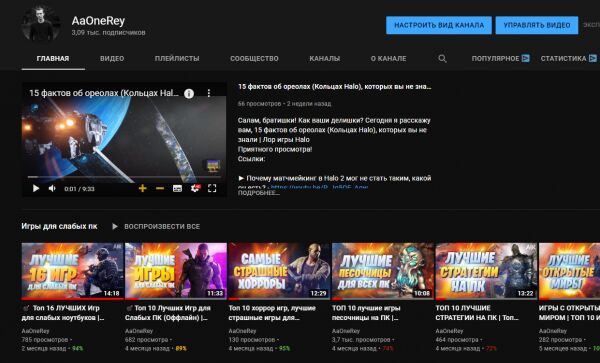Mute the featured video volume
This screenshot has width=600, height=363.
point(52,188)
